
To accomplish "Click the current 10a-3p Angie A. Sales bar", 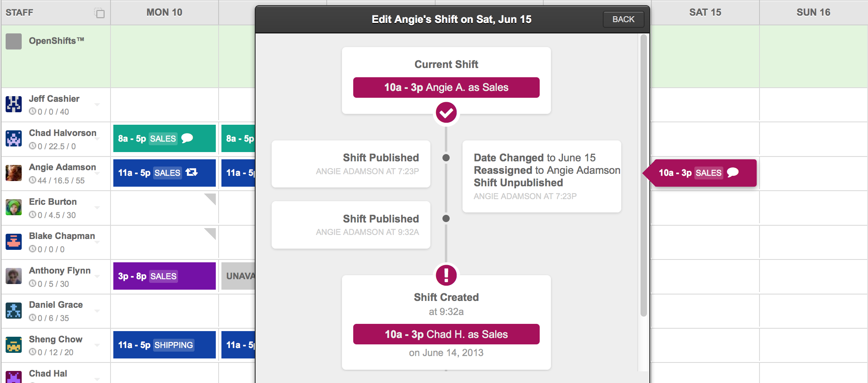I will coord(446,87).
